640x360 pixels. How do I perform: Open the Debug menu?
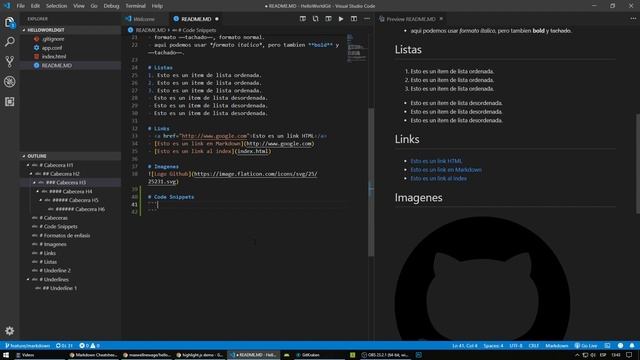[111, 6]
